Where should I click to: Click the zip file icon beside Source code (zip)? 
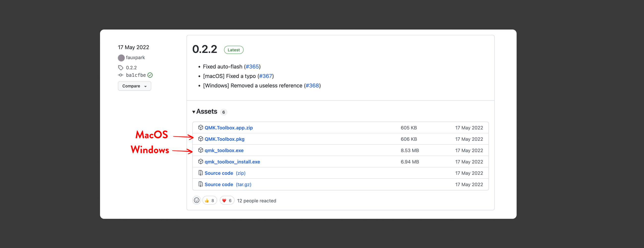click(x=200, y=173)
